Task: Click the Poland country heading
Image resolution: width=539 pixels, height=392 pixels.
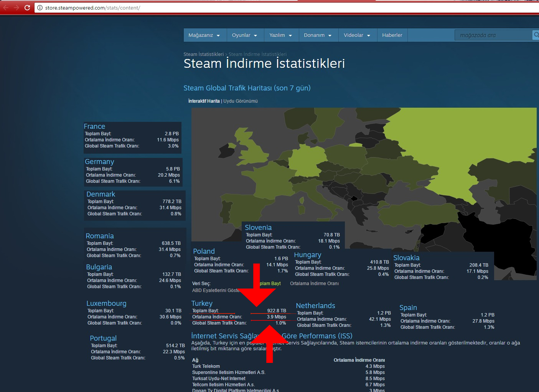Action: (x=204, y=251)
